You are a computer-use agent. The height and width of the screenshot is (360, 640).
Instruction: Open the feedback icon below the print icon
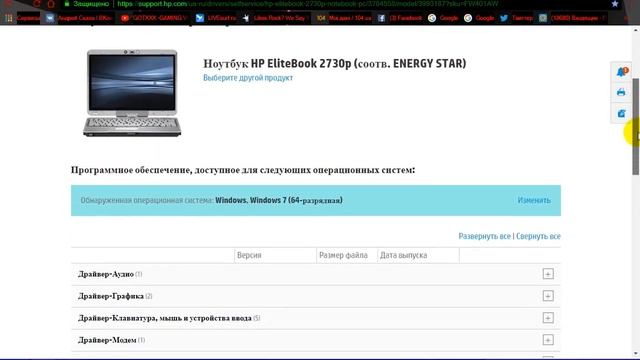tap(621, 113)
